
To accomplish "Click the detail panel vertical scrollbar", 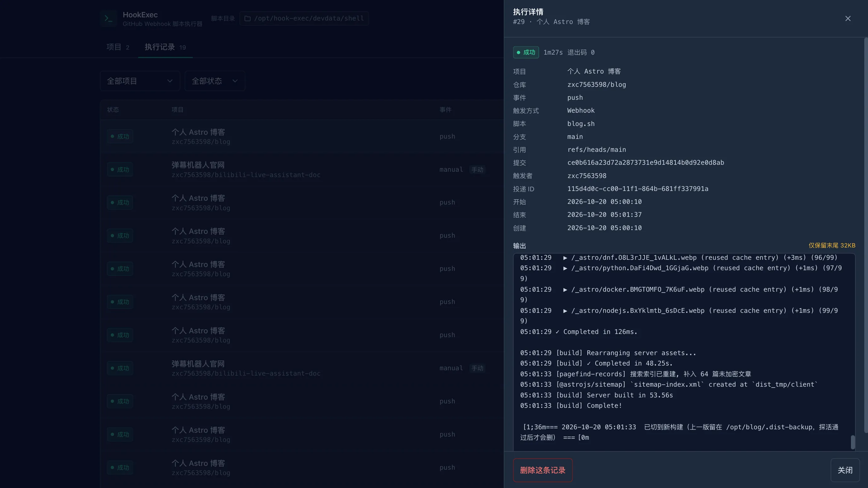I will (866, 235).
